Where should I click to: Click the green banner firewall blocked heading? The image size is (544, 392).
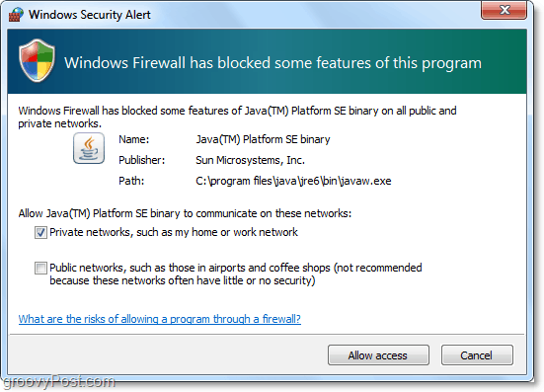(273, 63)
